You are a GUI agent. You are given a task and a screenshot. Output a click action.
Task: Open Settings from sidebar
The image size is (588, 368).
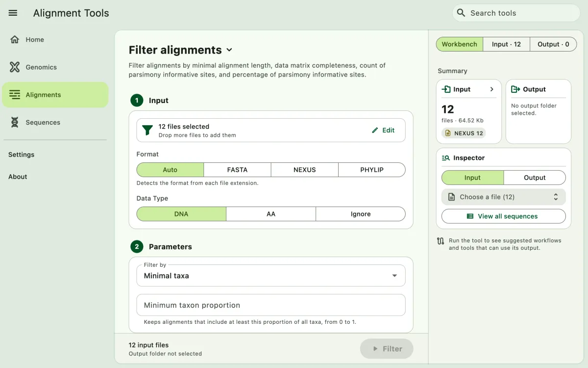pyautogui.click(x=21, y=155)
